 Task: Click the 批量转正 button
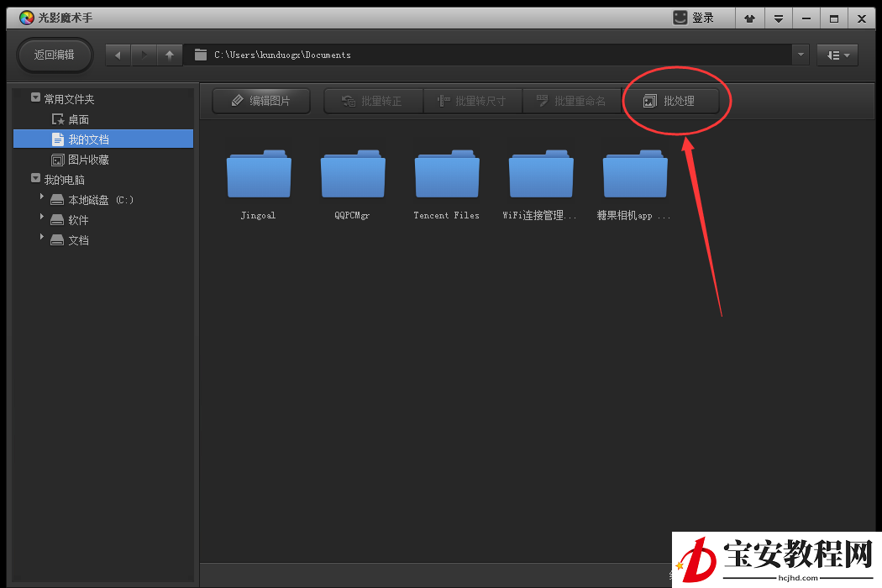pyautogui.click(x=374, y=102)
